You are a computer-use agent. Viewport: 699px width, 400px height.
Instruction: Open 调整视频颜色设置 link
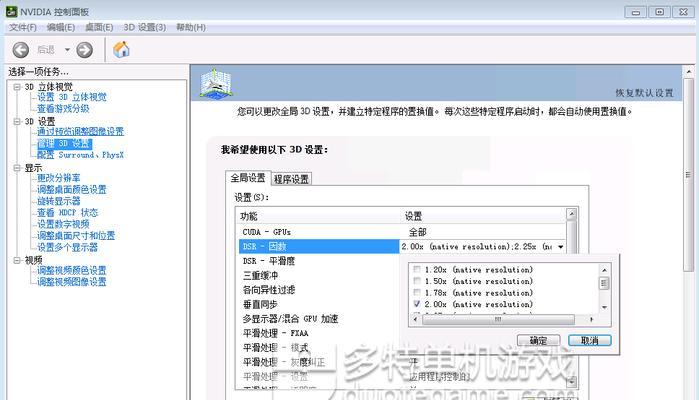pyautogui.click(x=72, y=271)
